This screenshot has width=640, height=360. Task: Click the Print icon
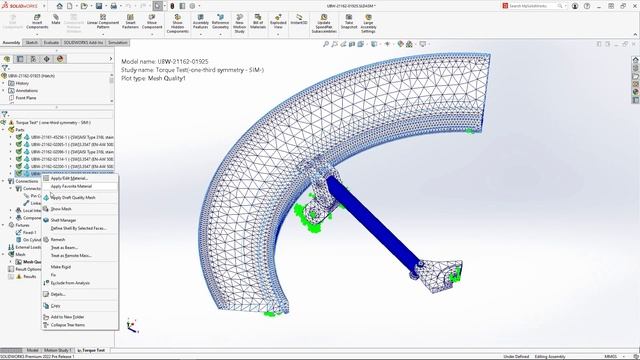[x=113, y=6]
